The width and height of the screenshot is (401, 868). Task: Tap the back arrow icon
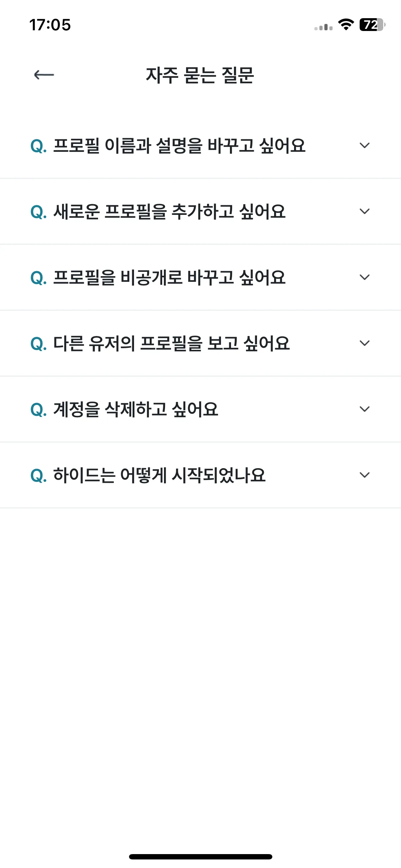pyautogui.click(x=44, y=75)
